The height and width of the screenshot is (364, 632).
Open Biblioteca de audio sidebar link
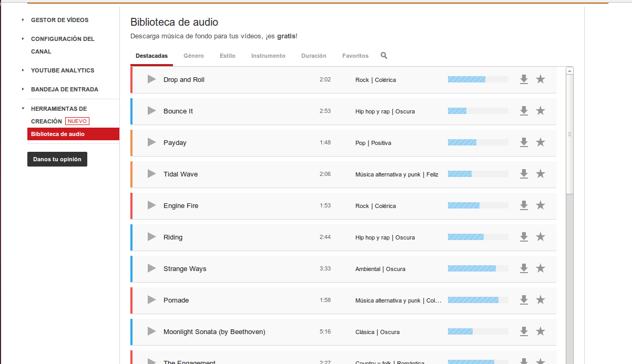click(58, 134)
